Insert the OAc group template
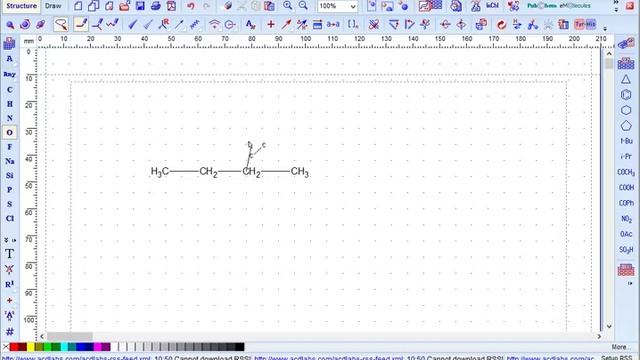The width and height of the screenshot is (640, 360). (x=626, y=234)
